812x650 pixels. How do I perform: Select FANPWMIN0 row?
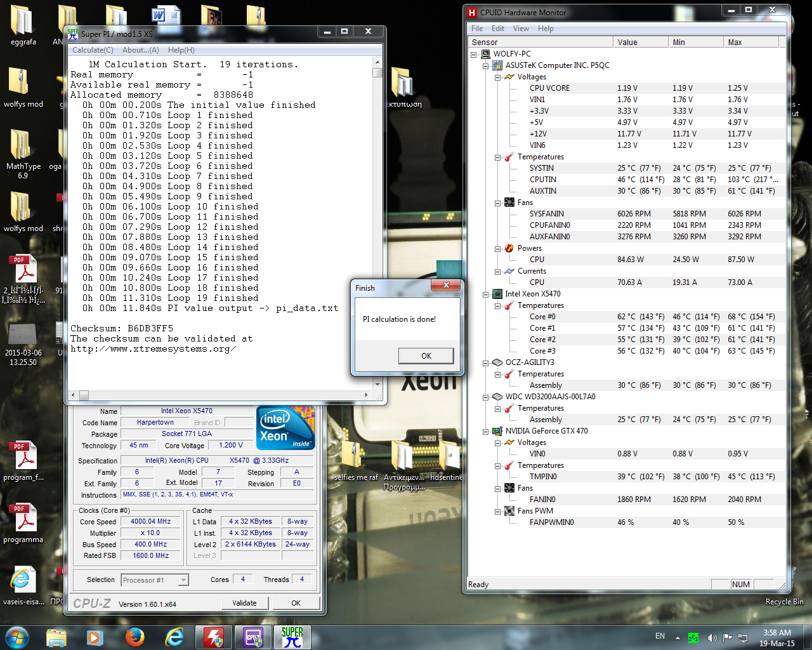click(655, 522)
